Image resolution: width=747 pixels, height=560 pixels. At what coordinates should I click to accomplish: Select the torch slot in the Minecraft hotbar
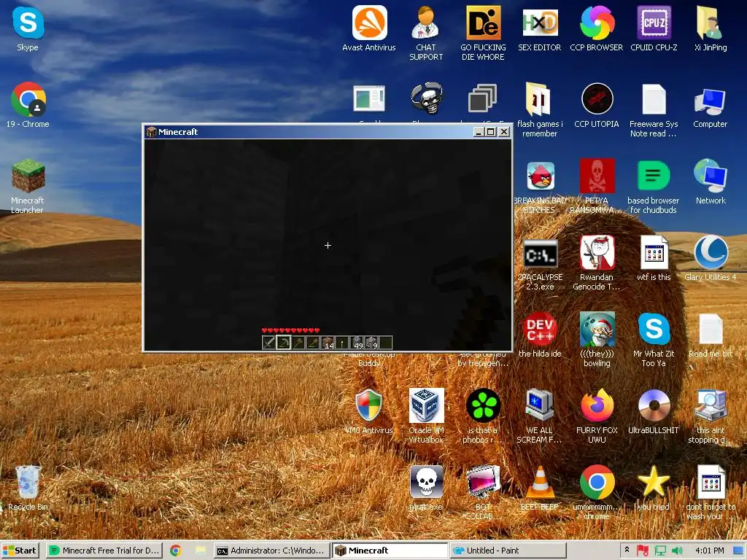click(343, 343)
